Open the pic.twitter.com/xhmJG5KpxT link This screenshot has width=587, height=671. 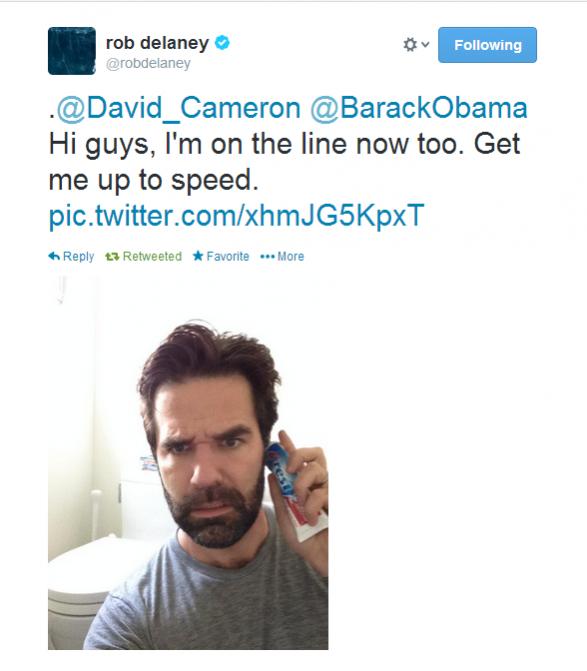[x=236, y=215]
